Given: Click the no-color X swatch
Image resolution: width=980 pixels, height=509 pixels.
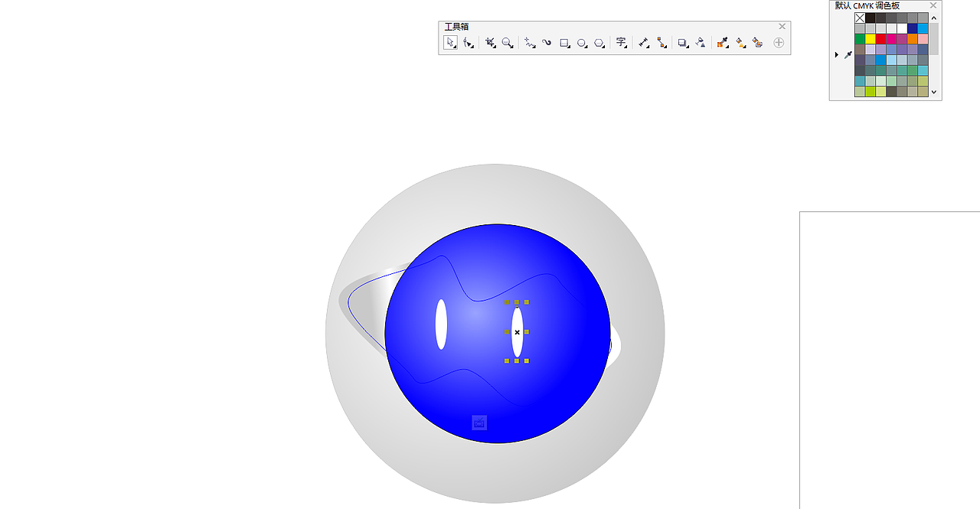Looking at the screenshot, I should point(860,18).
